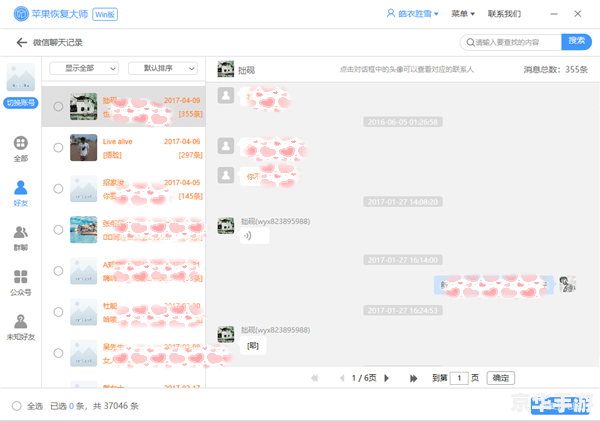Click the app logo icon at top left
The image size is (600, 421).
click(21, 14)
